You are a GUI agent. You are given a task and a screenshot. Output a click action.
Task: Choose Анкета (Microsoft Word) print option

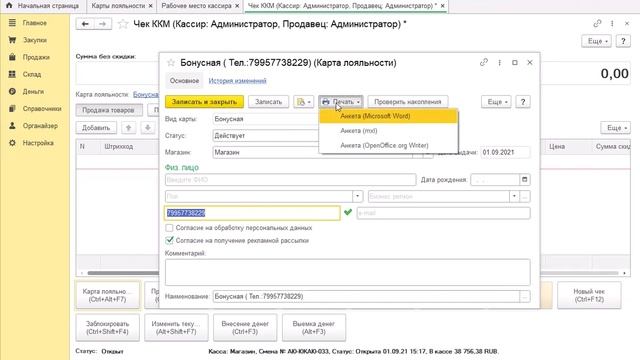389,116
